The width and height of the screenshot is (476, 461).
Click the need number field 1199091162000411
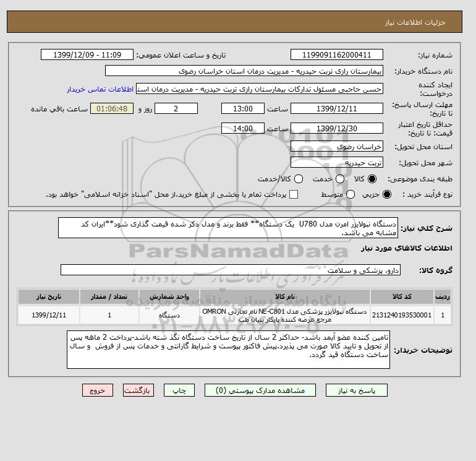coord(337,54)
